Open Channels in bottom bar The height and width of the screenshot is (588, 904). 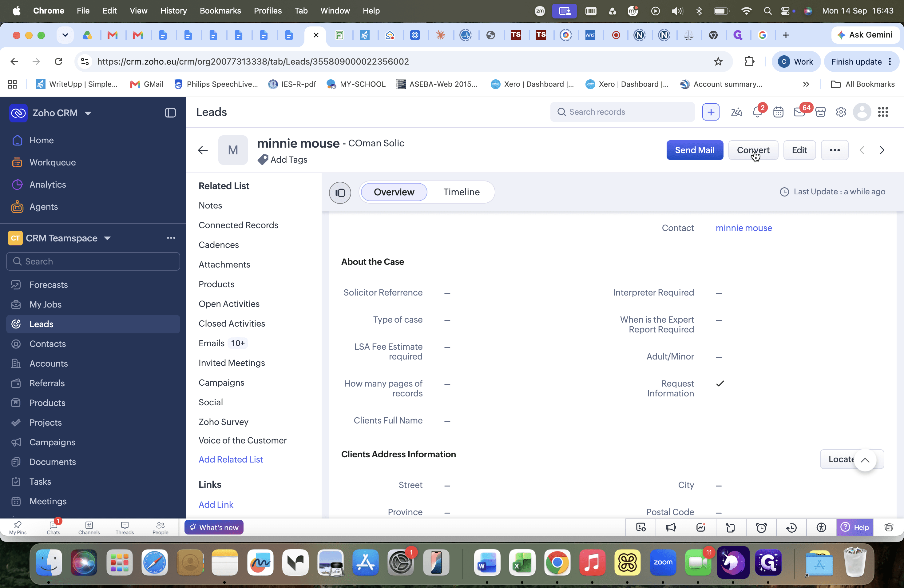[89, 528]
